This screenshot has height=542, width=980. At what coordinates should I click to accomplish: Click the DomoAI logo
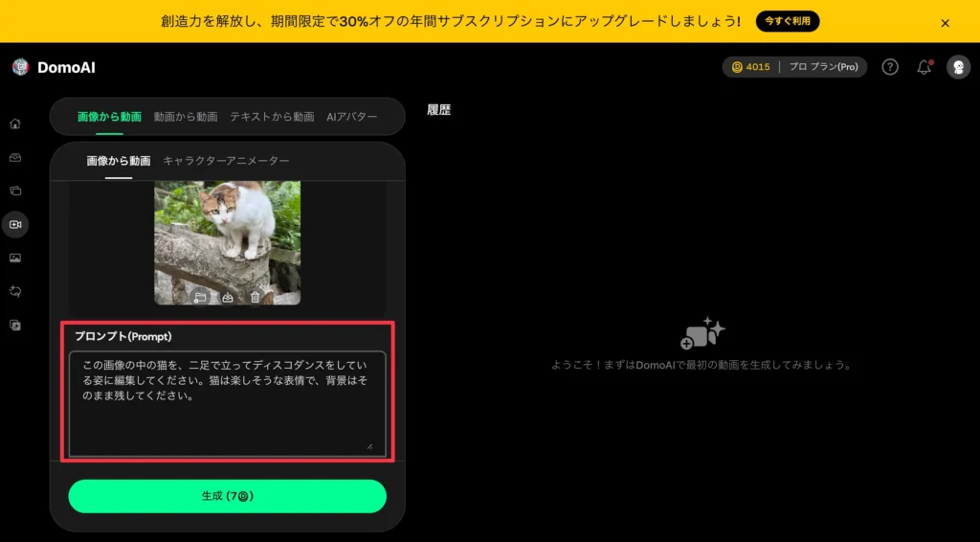pos(20,67)
